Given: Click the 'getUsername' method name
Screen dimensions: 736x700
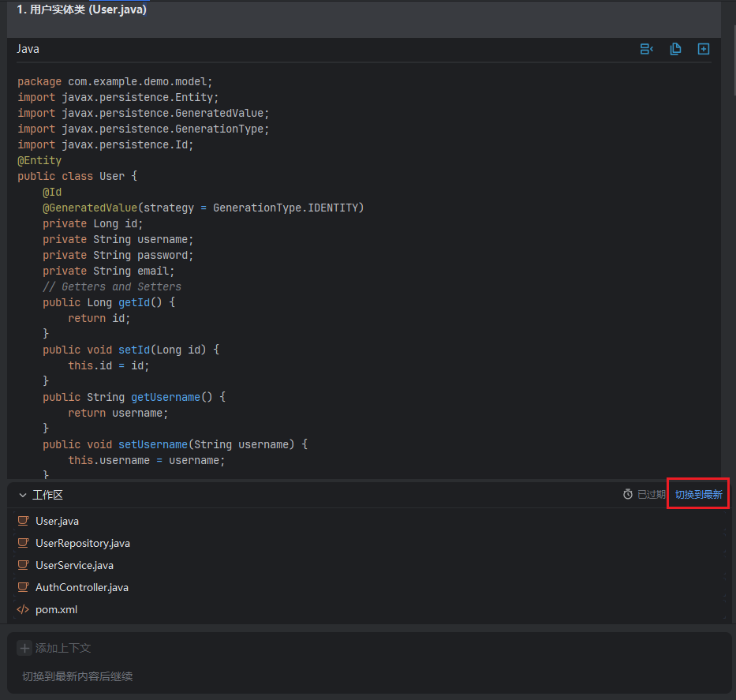Looking at the screenshot, I should click(x=166, y=397).
